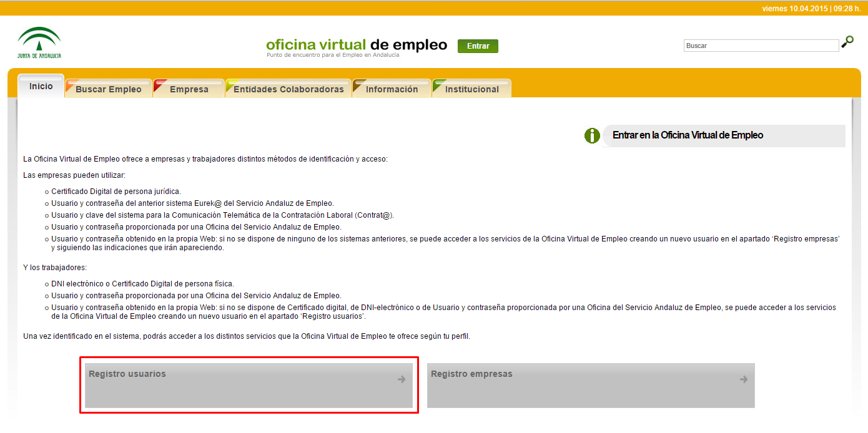Click the oficina virtual de empleo header logo

(x=356, y=44)
